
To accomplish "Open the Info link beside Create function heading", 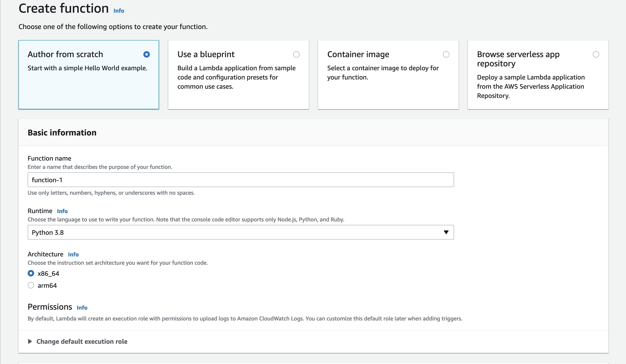I will pyautogui.click(x=118, y=11).
